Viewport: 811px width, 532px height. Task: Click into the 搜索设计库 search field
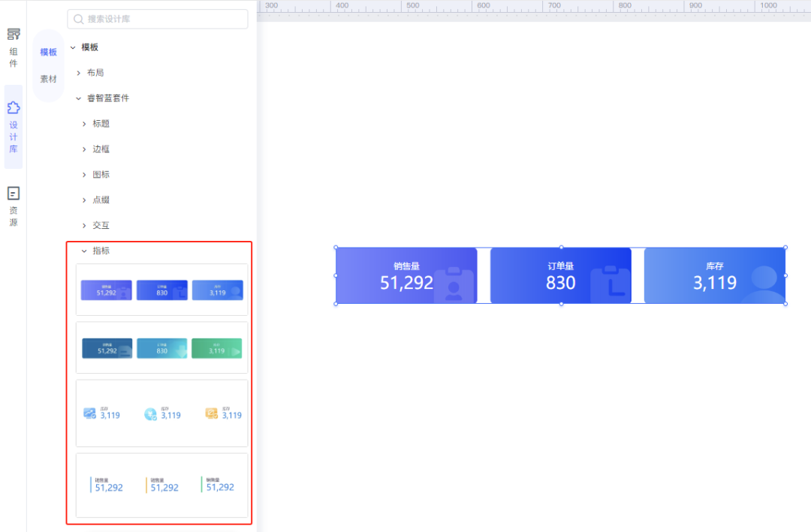pos(158,19)
